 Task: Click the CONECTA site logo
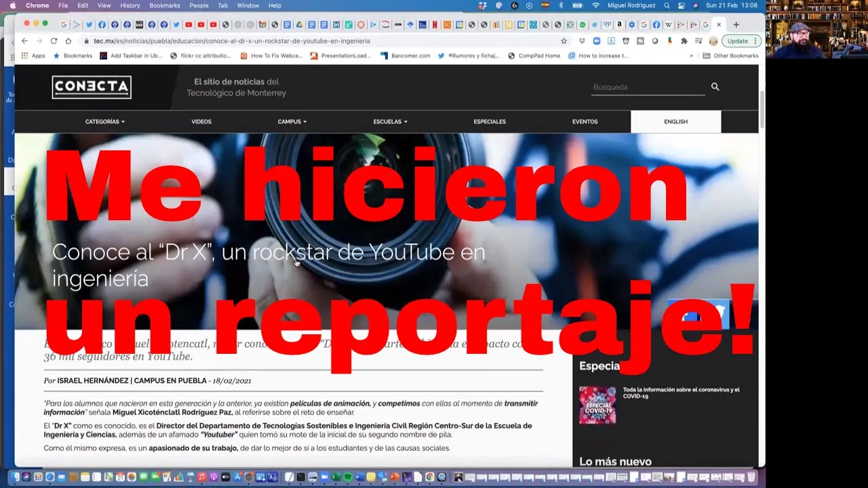pyautogui.click(x=92, y=87)
